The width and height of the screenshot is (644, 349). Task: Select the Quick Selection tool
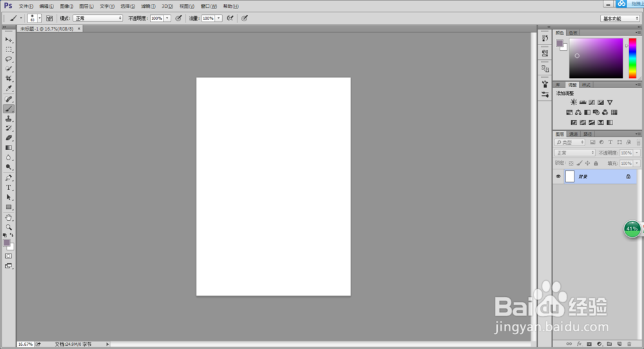[x=8, y=69]
